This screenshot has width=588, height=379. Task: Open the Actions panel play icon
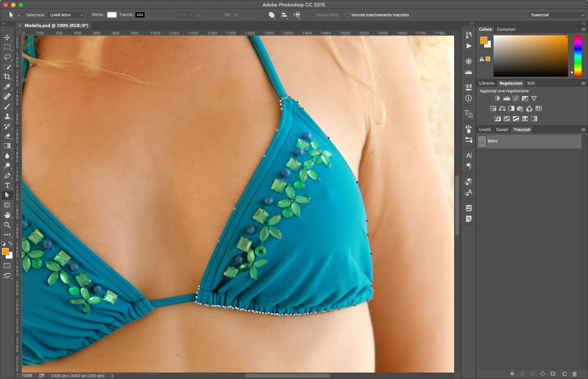tap(469, 46)
